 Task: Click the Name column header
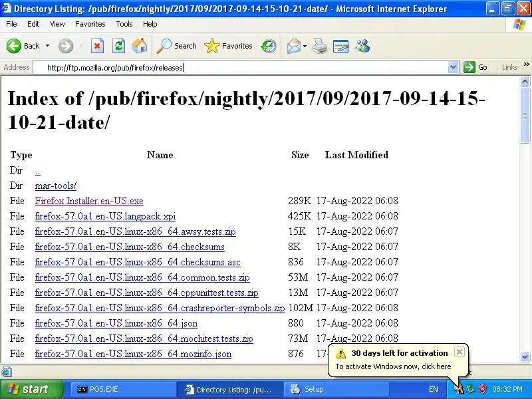tap(160, 155)
